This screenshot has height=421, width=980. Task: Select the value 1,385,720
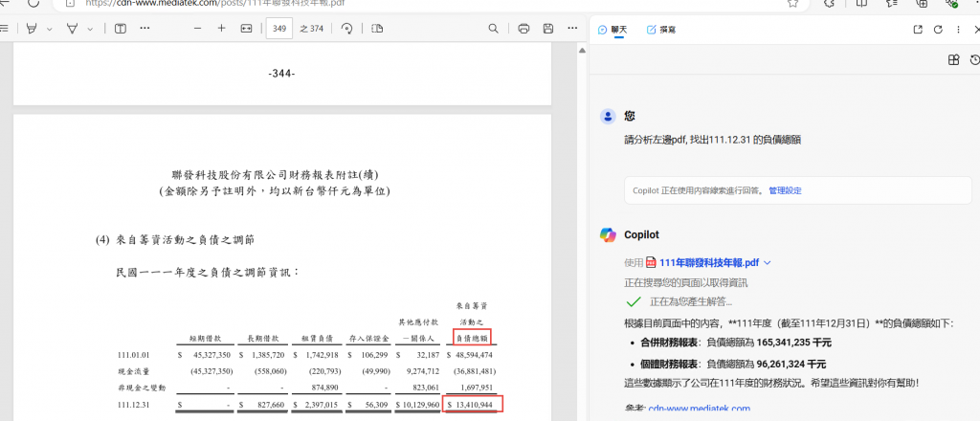tap(268, 355)
